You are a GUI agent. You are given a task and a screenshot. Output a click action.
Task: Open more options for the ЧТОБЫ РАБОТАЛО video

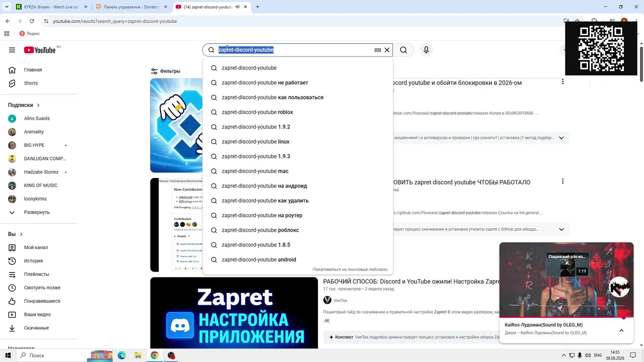pos(562,182)
